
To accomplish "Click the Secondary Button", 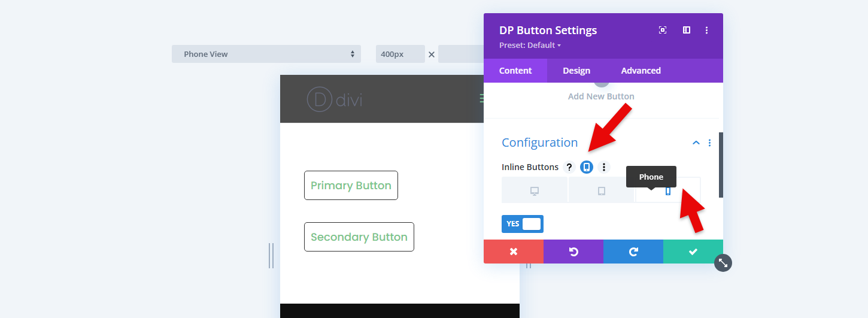I will [x=359, y=237].
